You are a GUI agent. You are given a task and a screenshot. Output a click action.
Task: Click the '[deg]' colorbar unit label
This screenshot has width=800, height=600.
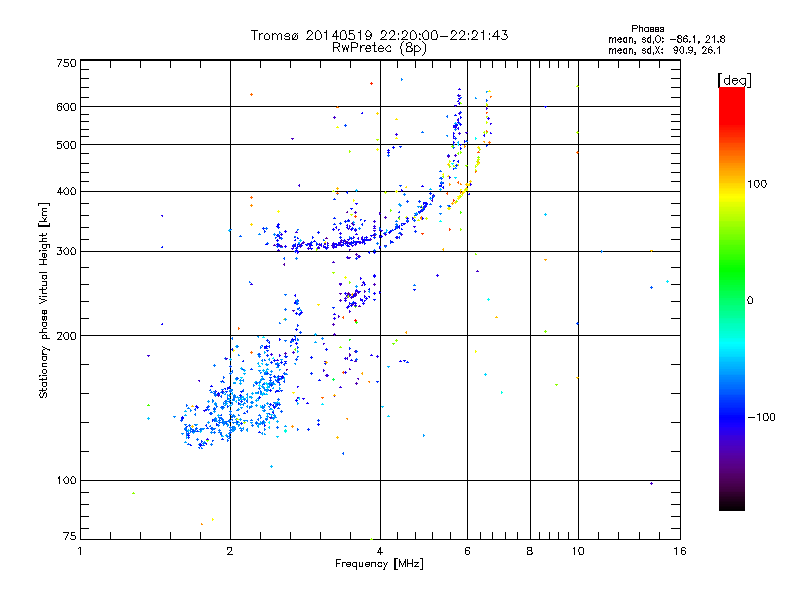(x=734, y=80)
